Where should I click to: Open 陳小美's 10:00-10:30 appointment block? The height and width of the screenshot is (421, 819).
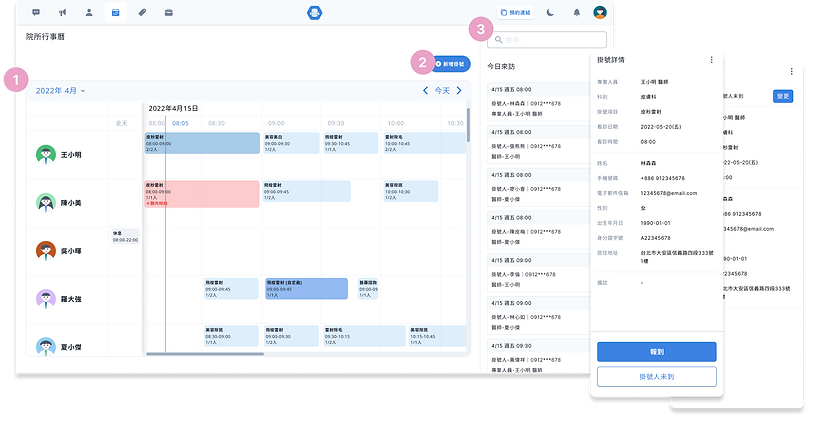411,191
